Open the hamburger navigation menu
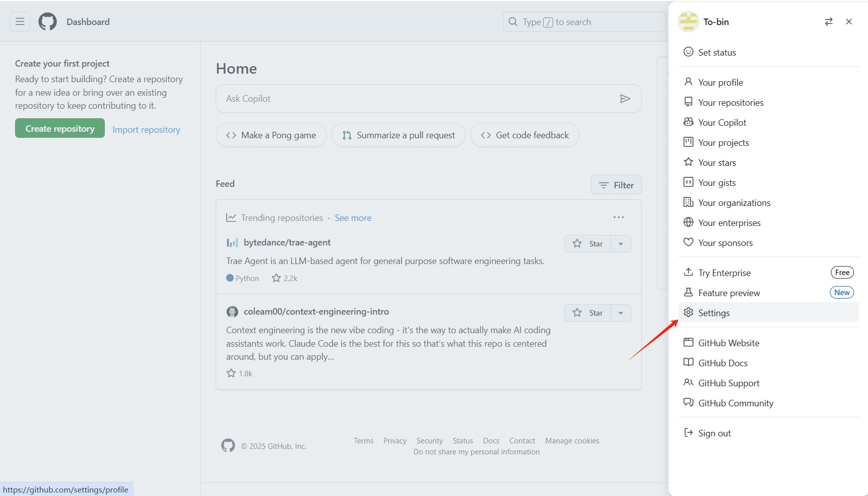 20,22
